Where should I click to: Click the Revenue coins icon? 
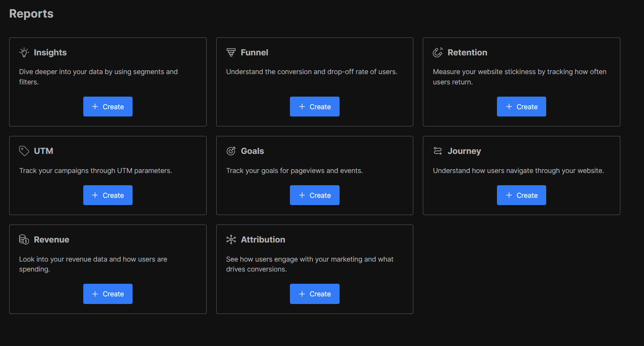pos(24,239)
